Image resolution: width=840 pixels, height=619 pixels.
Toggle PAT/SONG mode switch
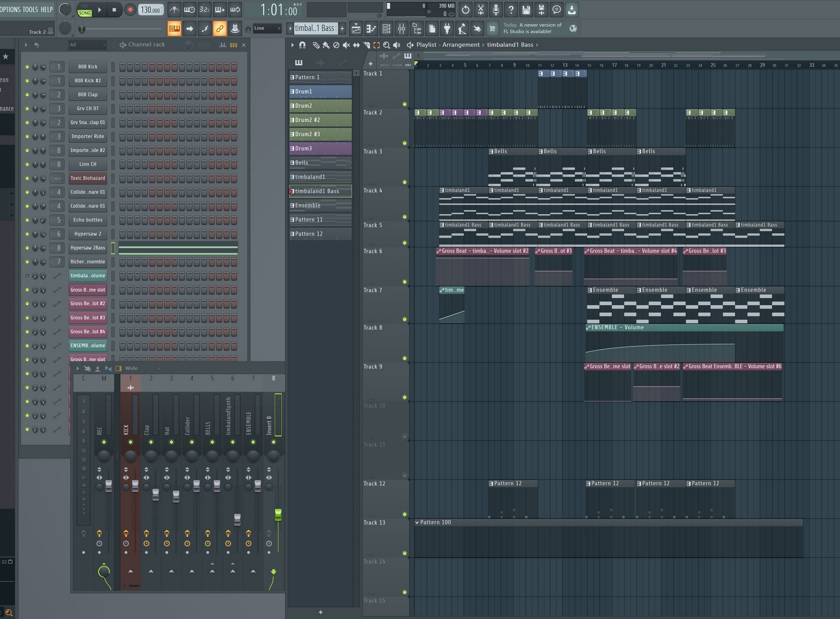(x=85, y=10)
